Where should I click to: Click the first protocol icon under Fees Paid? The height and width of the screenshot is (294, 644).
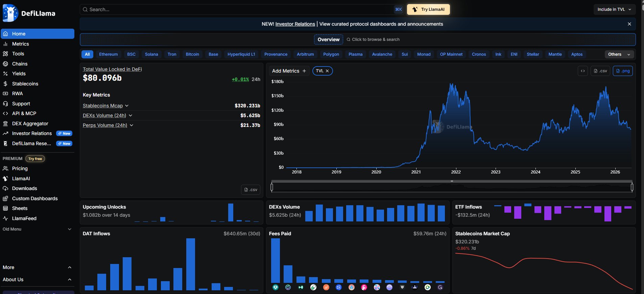coord(276,287)
